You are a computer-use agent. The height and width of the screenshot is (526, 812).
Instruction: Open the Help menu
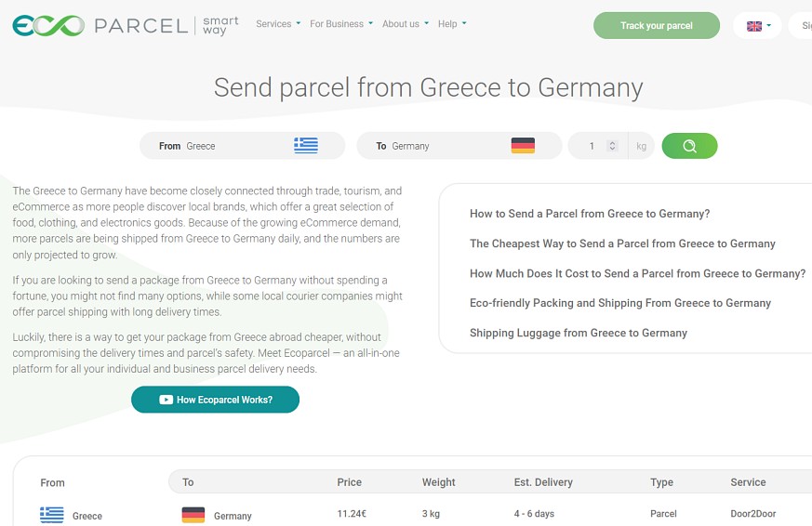click(x=452, y=24)
